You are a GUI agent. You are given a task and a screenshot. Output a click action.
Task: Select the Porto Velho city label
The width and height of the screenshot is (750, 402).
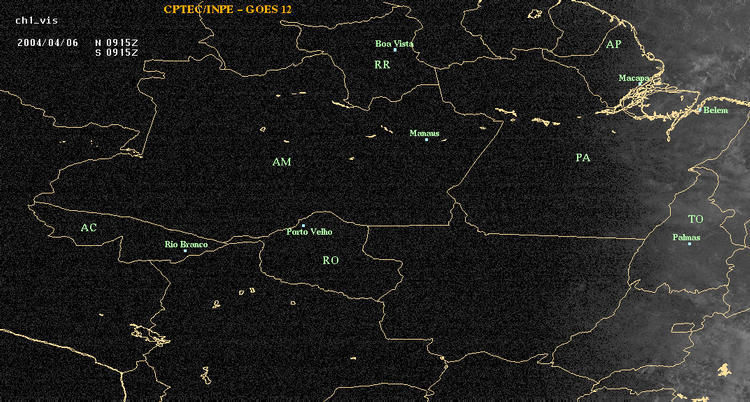[x=309, y=232]
